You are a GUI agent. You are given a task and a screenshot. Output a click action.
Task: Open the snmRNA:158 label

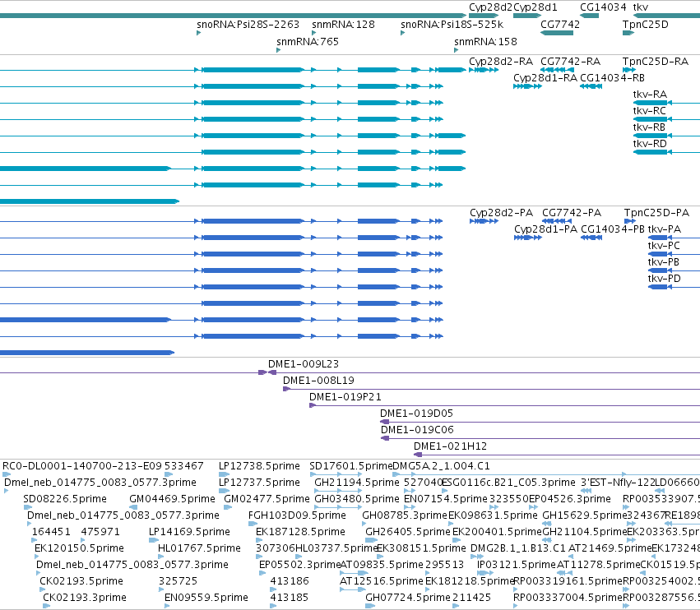click(x=485, y=41)
